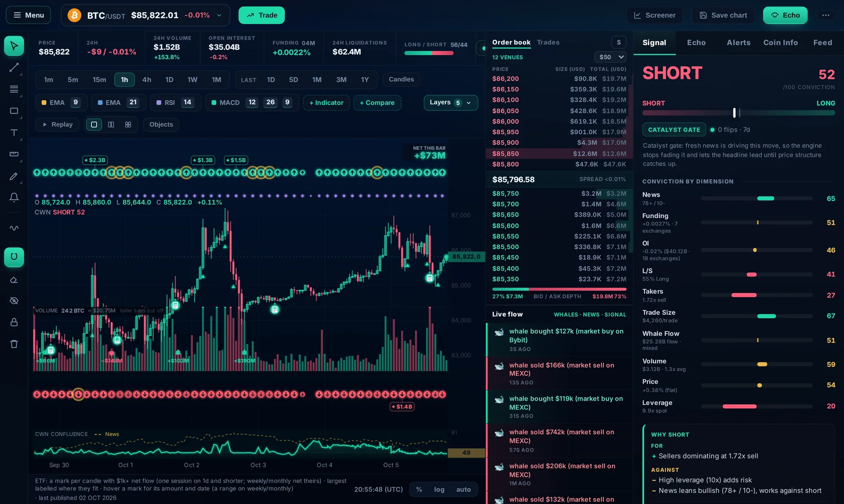Open the Candles chart type selector
Image resolution: width=844 pixels, height=504 pixels.
(x=401, y=79)
